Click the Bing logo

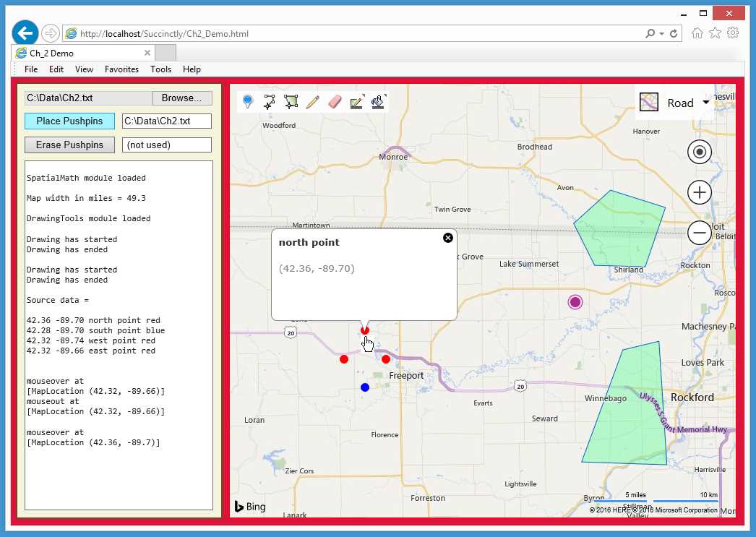250,507
